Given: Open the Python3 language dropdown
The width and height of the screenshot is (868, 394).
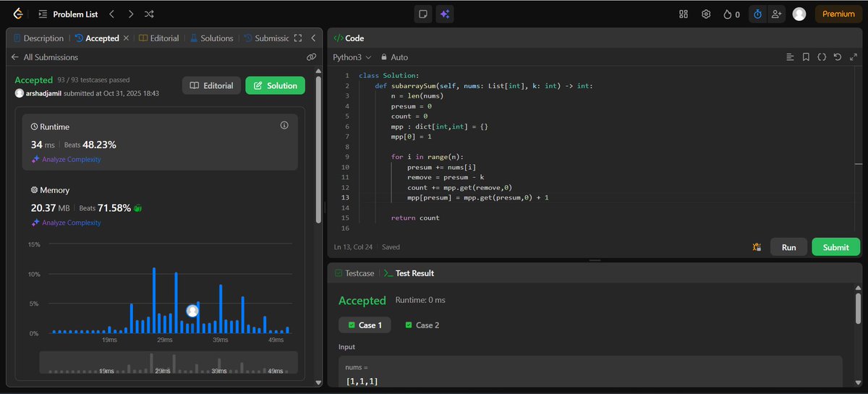Looking at the screenshot, I should point(352,56).
